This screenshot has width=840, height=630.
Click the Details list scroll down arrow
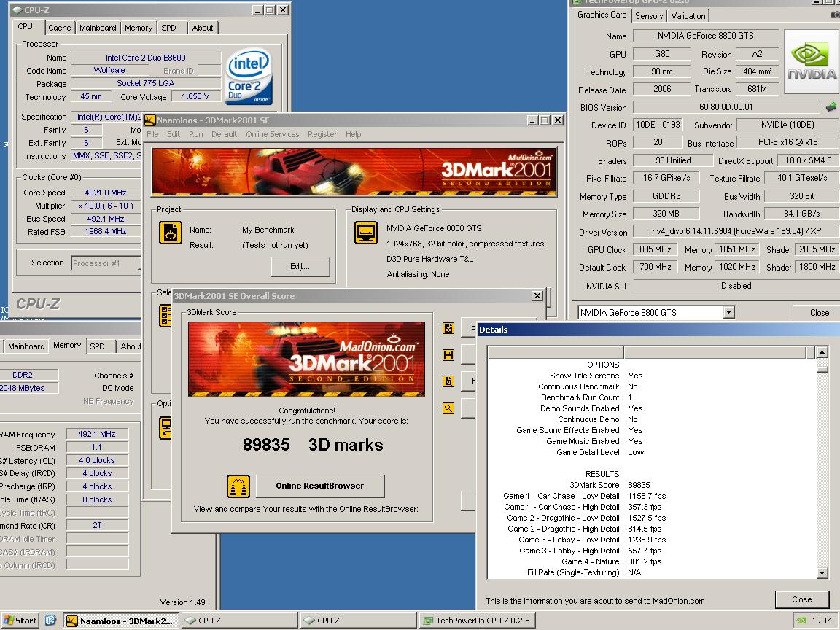pyautogui.click(x=822, y=573)
